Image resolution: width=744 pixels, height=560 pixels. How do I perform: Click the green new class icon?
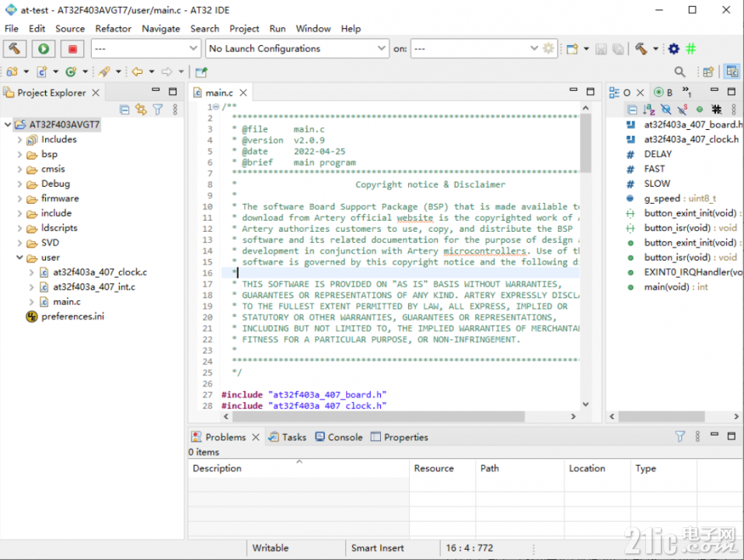(x=72, y=72)
